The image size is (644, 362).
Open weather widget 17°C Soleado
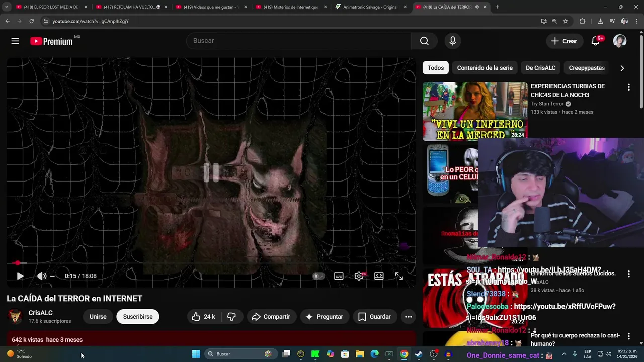pyautogui.click(x=19, y=354)
